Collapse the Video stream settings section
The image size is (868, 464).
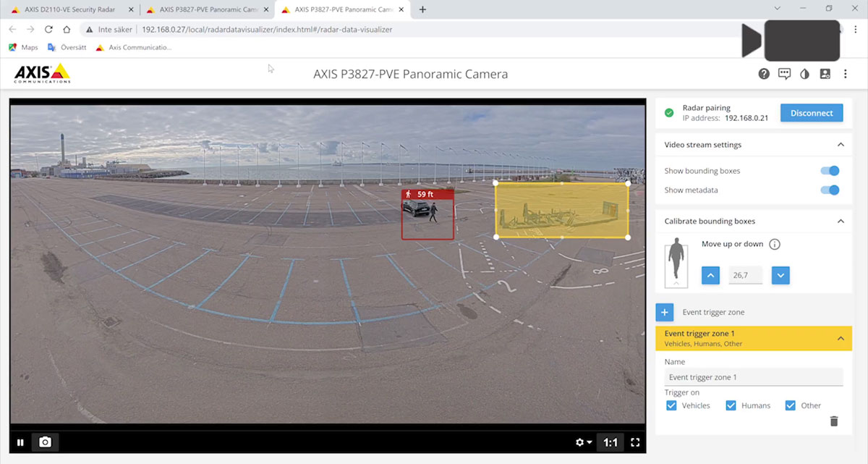[841, 145]
